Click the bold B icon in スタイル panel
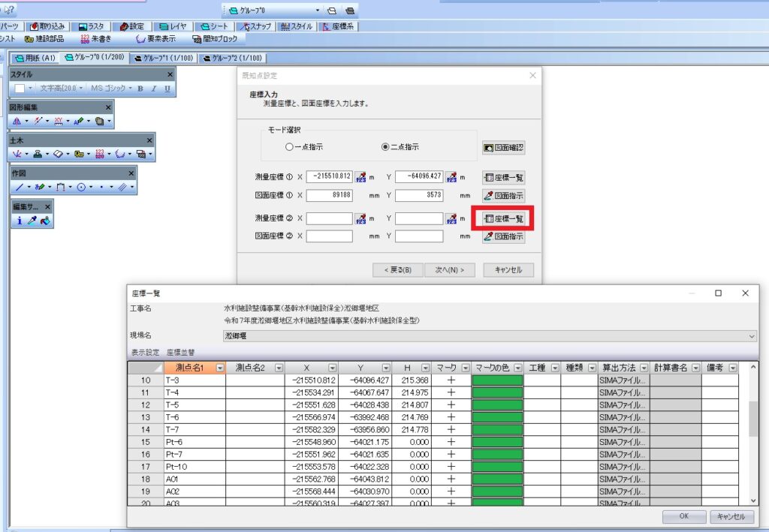The height and width of the screenshot is (532, 769). coord(140,89)
